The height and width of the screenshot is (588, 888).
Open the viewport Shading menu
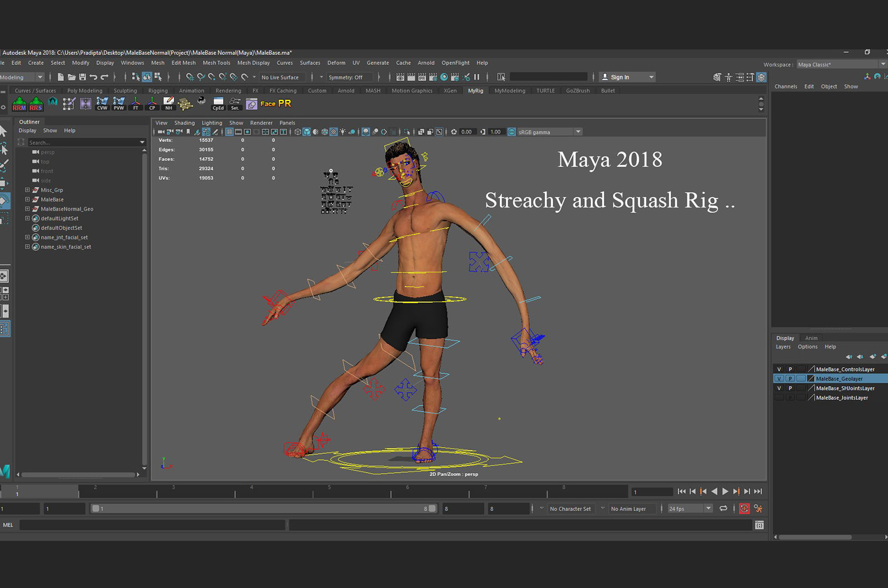(184, 123)
